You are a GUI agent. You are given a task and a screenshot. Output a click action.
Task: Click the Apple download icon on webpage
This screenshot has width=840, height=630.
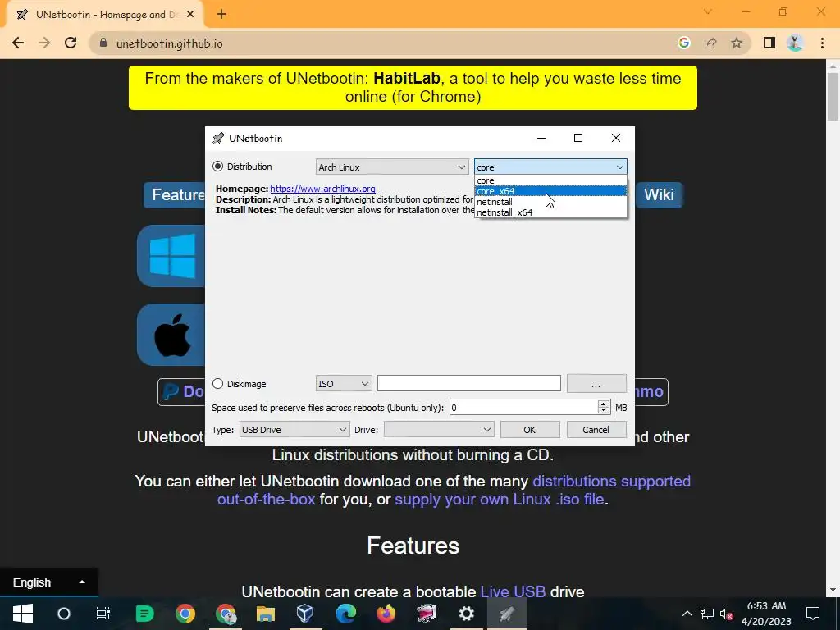(171, 335)
